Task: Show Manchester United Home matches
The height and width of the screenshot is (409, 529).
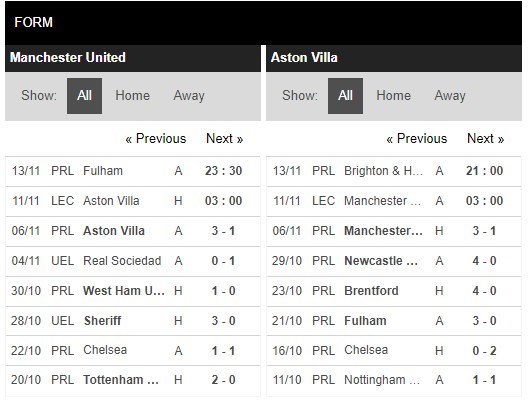Action: (x=133, y=96)
